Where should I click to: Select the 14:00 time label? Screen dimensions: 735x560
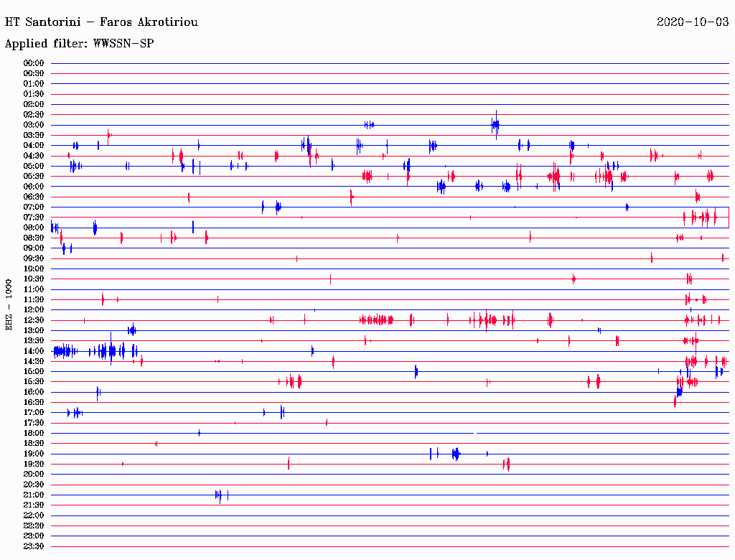33,351
